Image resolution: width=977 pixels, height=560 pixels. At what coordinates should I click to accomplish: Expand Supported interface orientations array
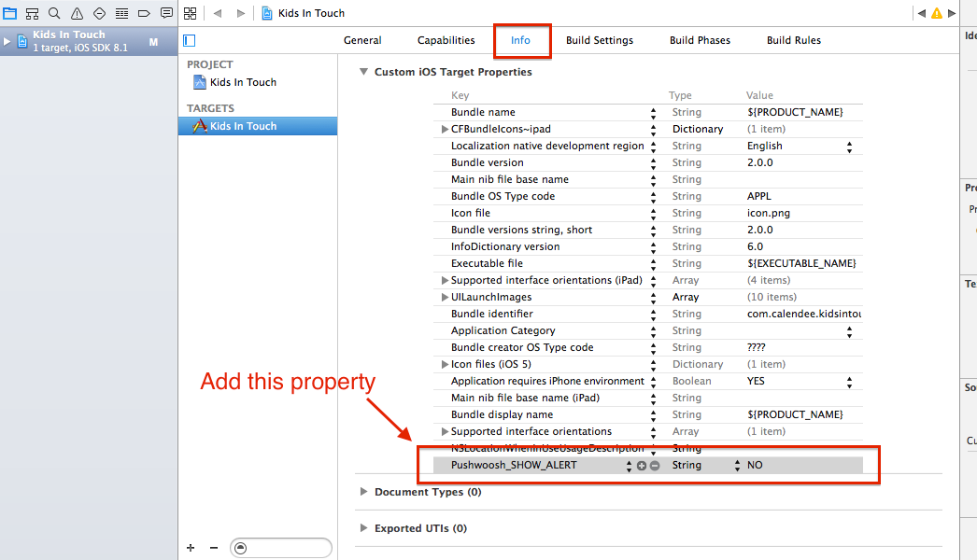[x=445, y=432]
